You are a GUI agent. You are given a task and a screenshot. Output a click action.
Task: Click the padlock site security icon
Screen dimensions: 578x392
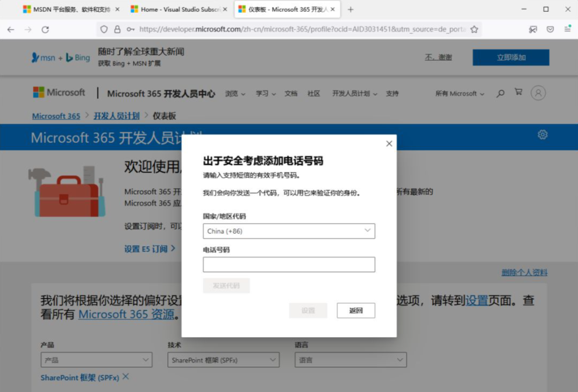[x=117, y=29]
